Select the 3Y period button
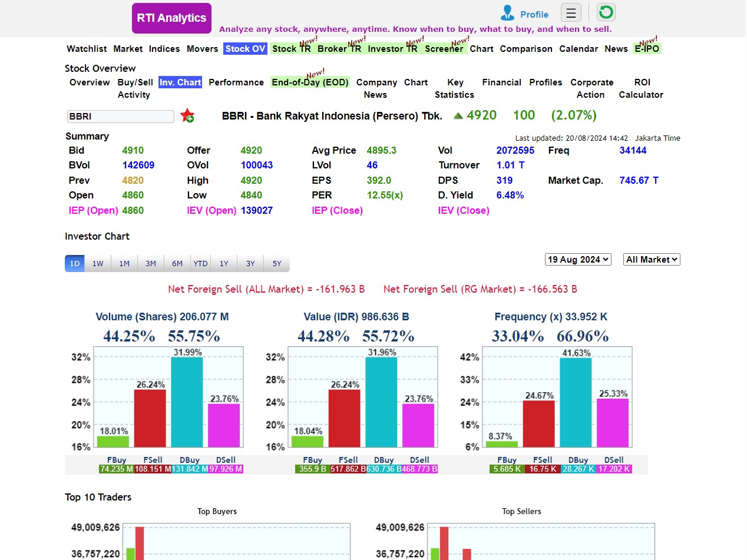747x560 pixels. pyautogui.click(x=250, y=263)
